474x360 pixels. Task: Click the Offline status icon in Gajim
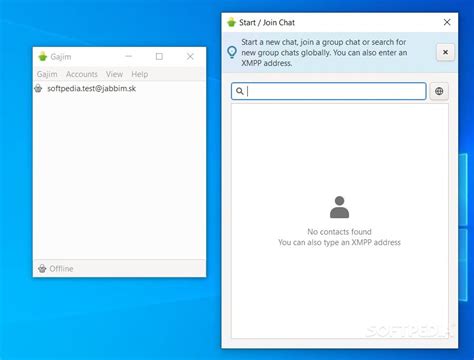tap(42, 268)
